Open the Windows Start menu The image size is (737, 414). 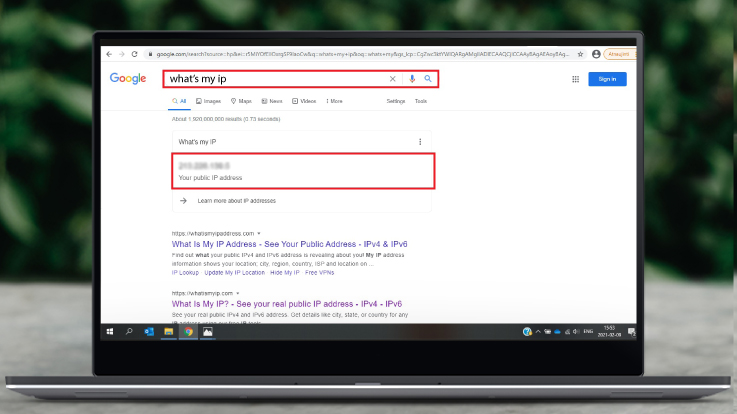[109, 330]
